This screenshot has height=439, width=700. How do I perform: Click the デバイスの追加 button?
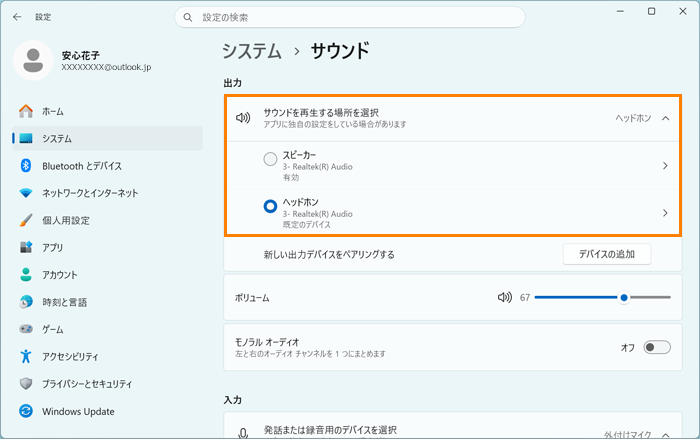607,254
